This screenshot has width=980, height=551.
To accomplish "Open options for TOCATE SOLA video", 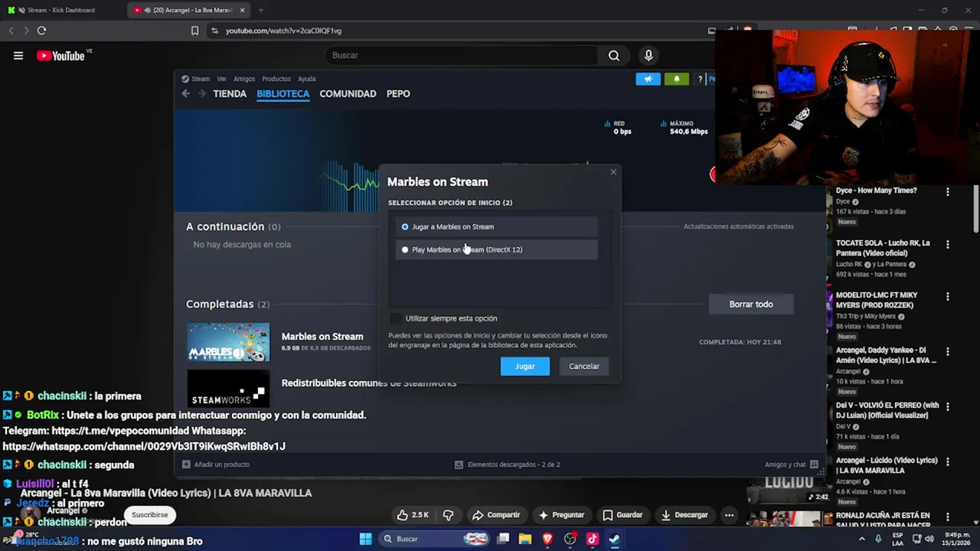I will 948,245.
